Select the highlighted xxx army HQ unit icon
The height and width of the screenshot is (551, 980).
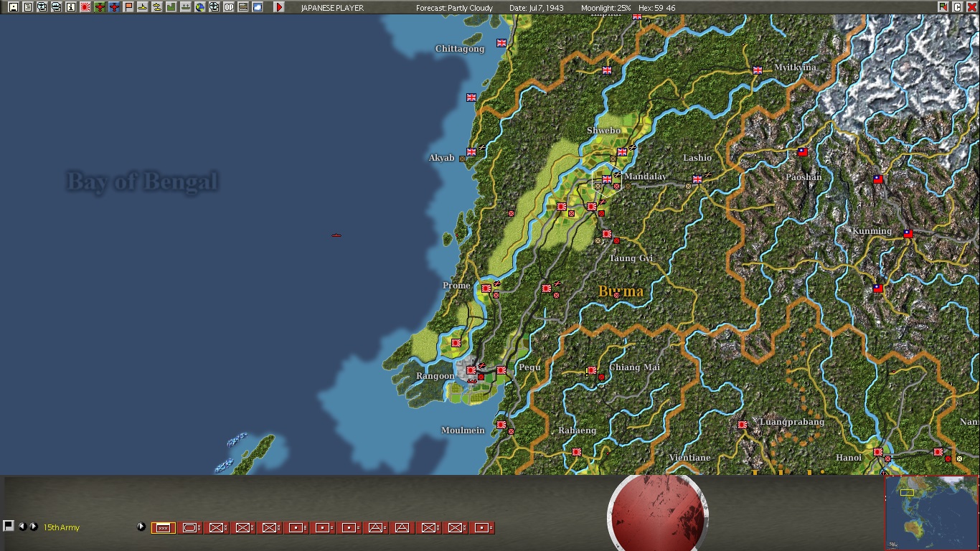coord(163,528)
